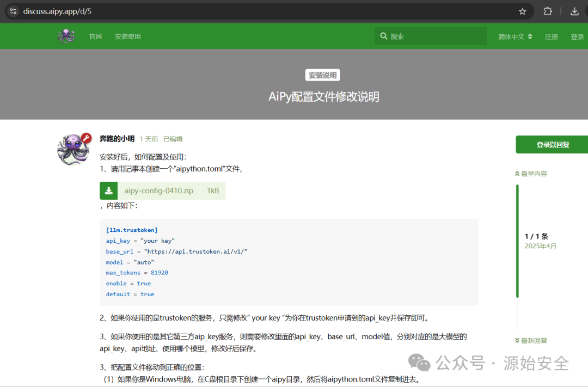The width and height of the screenshot is (588, 387).
Task: Click the 1 天前 post timestamp
Action: (x=149, y=139)
